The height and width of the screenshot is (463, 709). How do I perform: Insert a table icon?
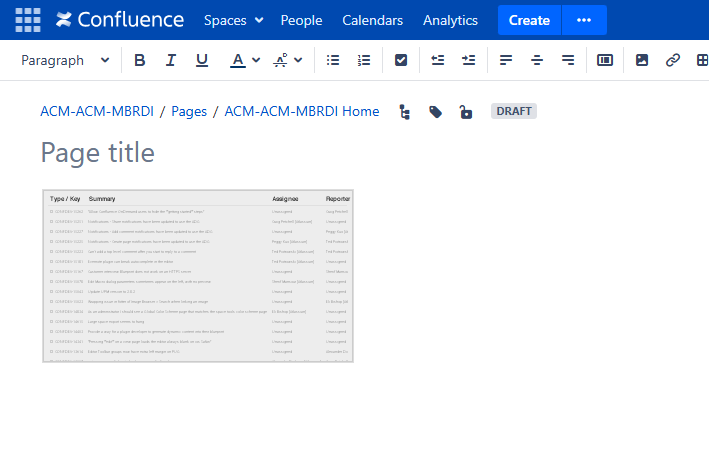pyautogui.click(x=702, y=60)
